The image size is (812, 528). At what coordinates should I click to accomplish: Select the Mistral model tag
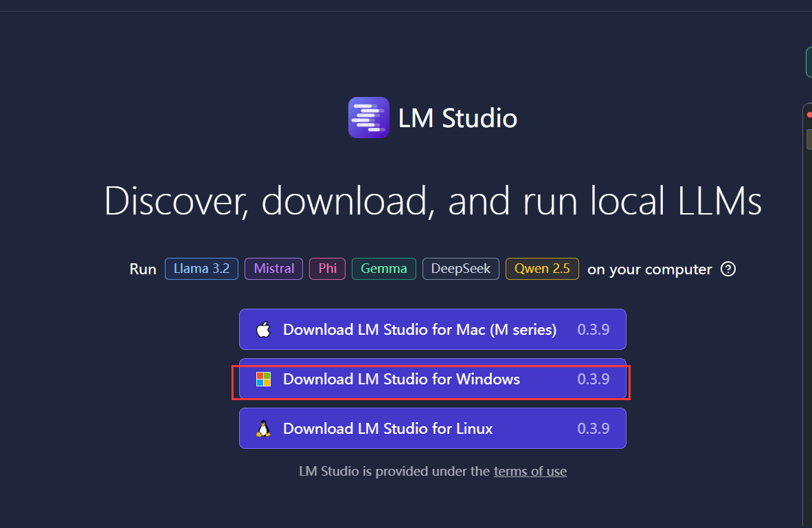coord(274,268)
